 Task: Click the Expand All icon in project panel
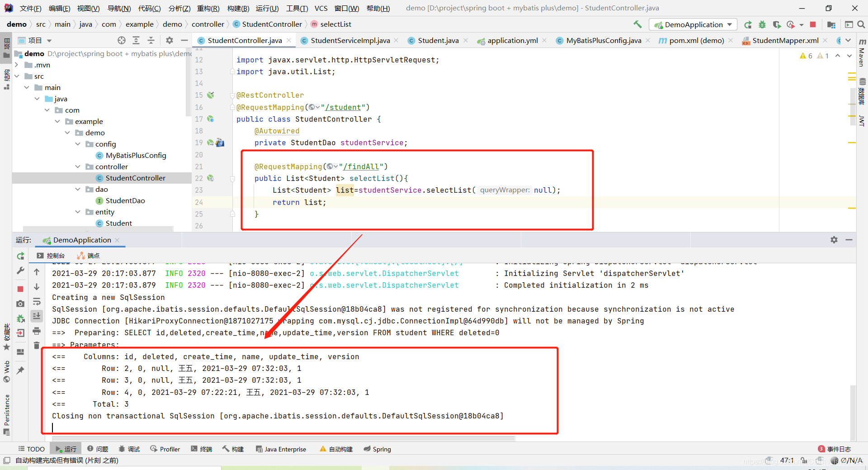coord(136,40)
